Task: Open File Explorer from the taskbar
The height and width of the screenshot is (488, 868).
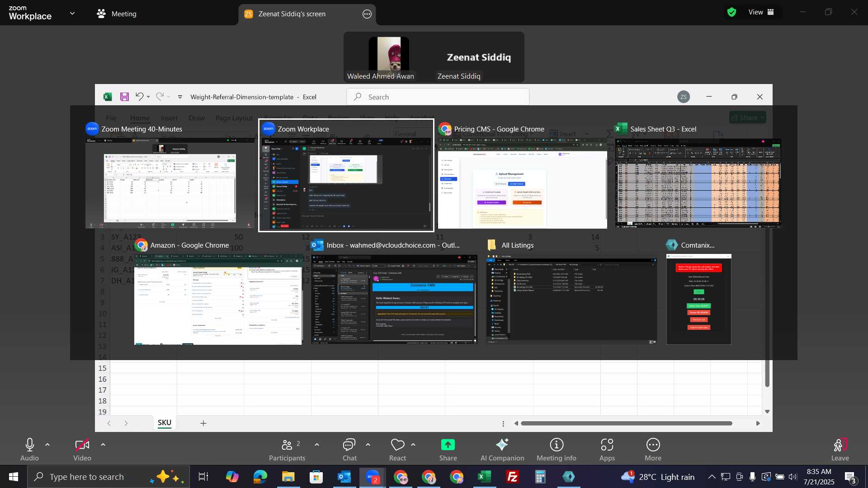Action: [x=288, y=477]
